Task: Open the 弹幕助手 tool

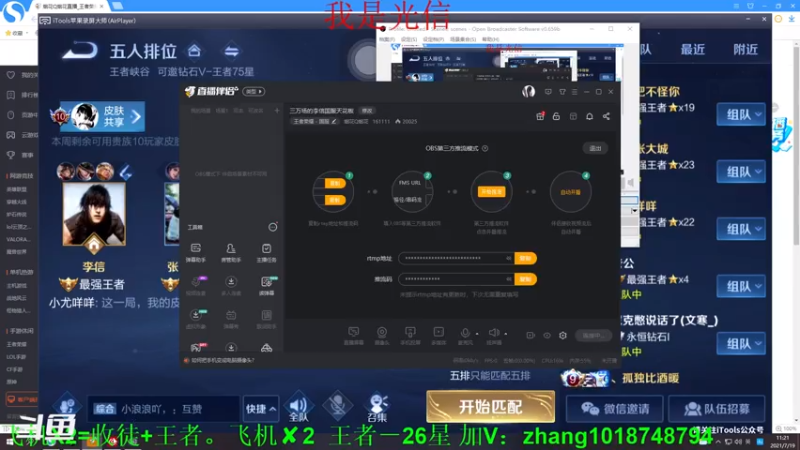Action: point(195,253)
